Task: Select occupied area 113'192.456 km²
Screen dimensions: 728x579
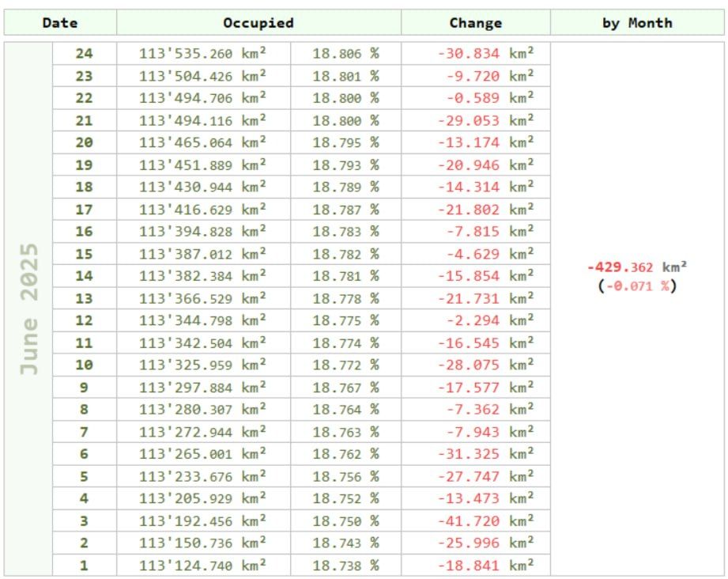Action: 202,521
